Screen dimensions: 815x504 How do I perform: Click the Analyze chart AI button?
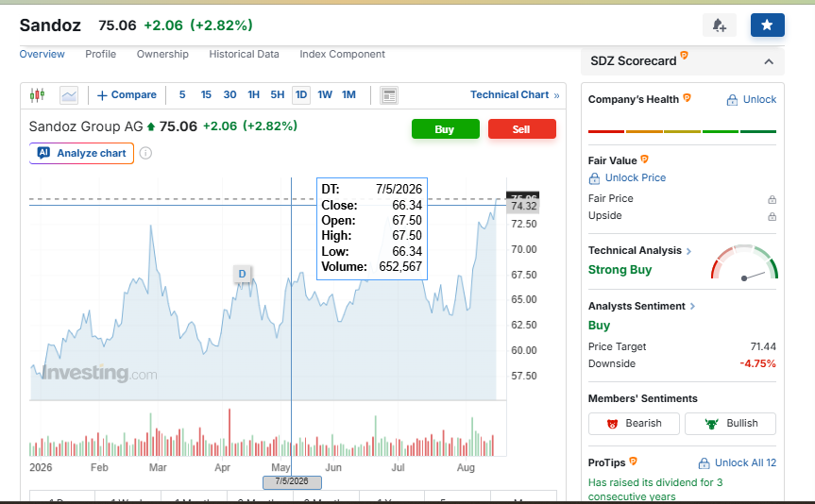(x=81, y=153)
